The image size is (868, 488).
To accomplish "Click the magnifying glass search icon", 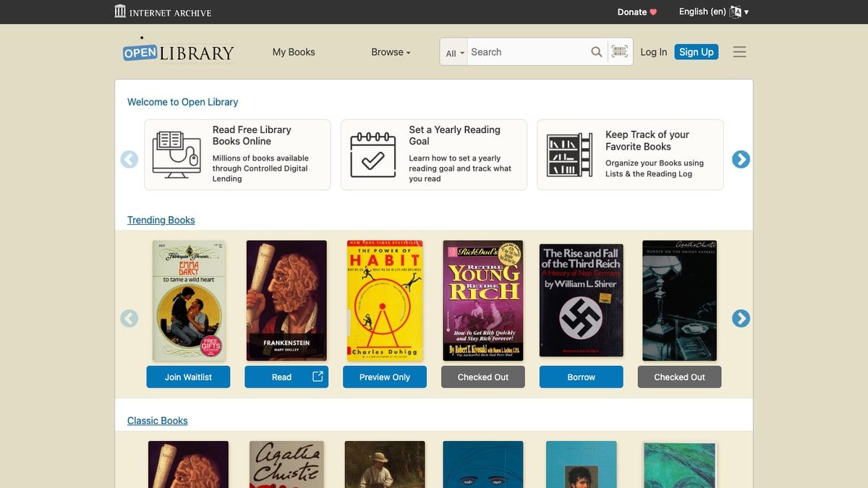I will (597, 52).
